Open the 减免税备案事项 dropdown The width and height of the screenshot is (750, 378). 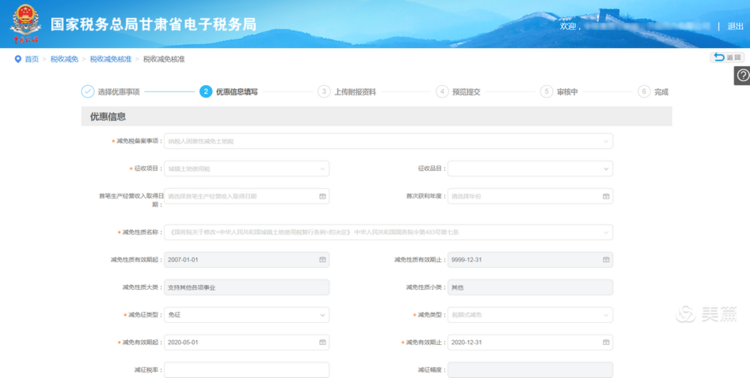388,141
